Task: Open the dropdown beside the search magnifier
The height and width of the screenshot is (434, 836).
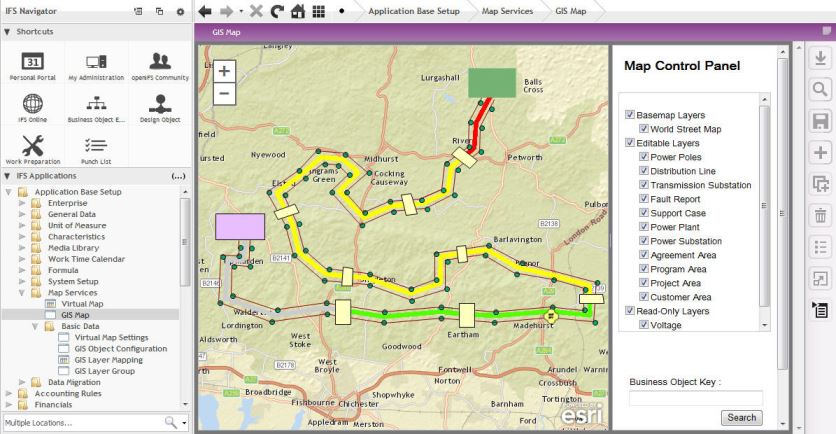Action: tap(184, 423)
